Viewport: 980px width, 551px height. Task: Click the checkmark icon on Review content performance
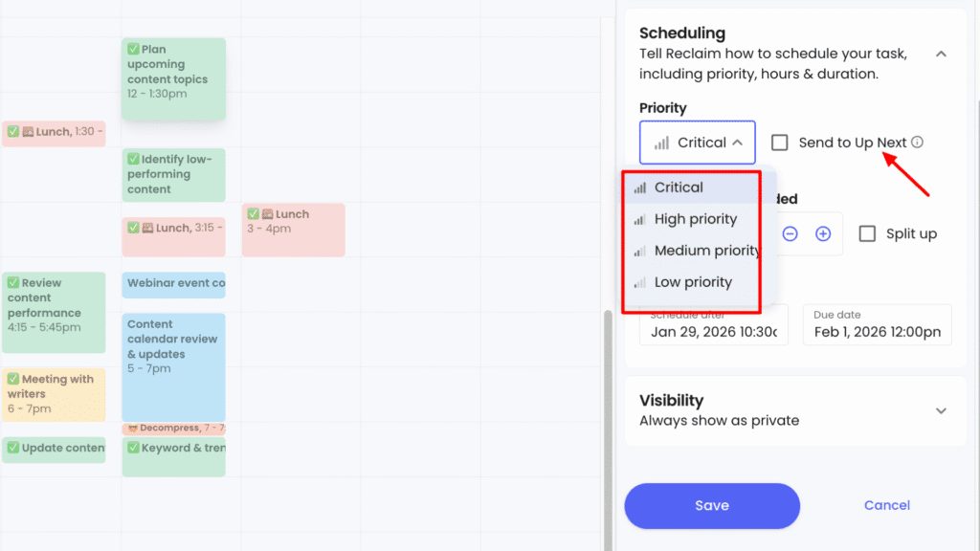(11, 282)
